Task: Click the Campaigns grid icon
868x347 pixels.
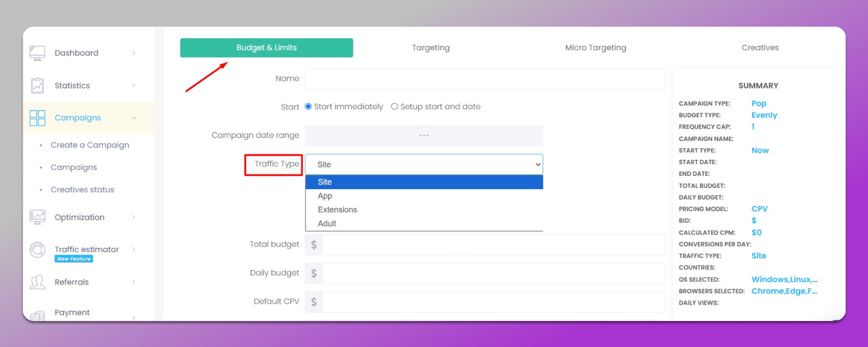Action: click(37, 118)
